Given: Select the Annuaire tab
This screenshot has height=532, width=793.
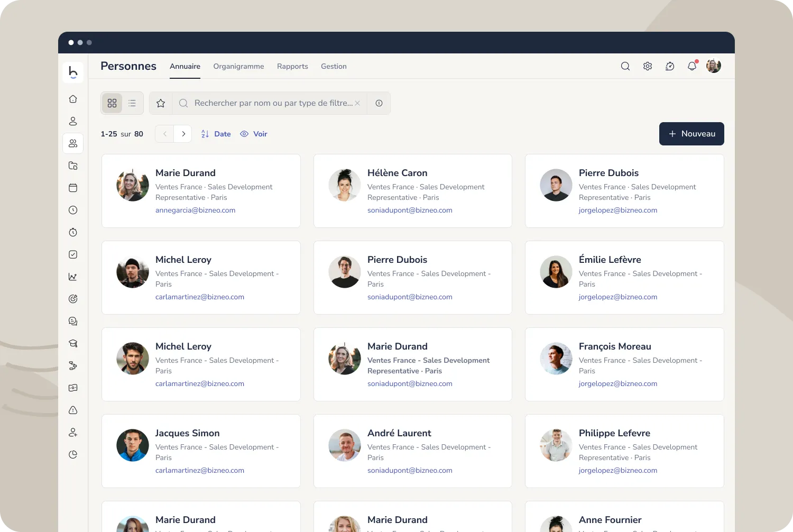Looking at the screenshot, I should click(x=185, y=66).
